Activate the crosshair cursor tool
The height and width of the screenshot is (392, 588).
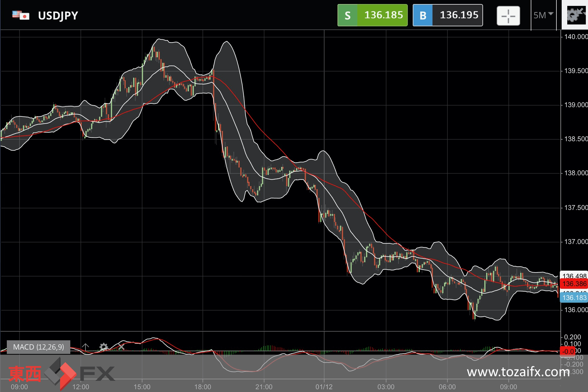[508, 15]
